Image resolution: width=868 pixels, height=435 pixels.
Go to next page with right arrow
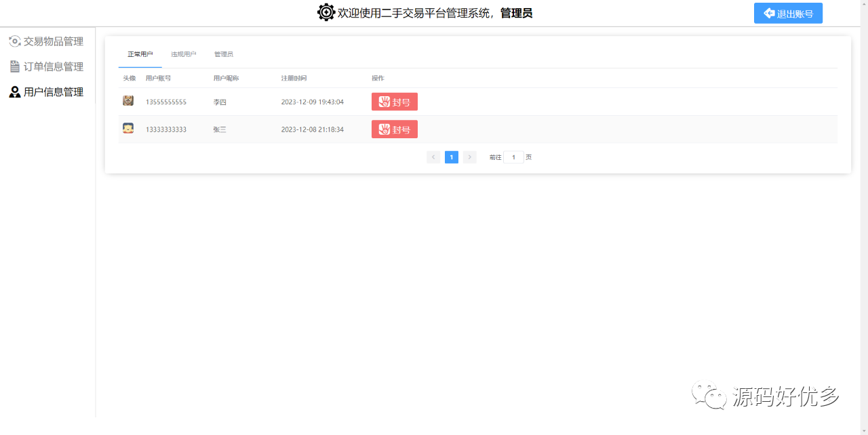click(x=470, y=157)
